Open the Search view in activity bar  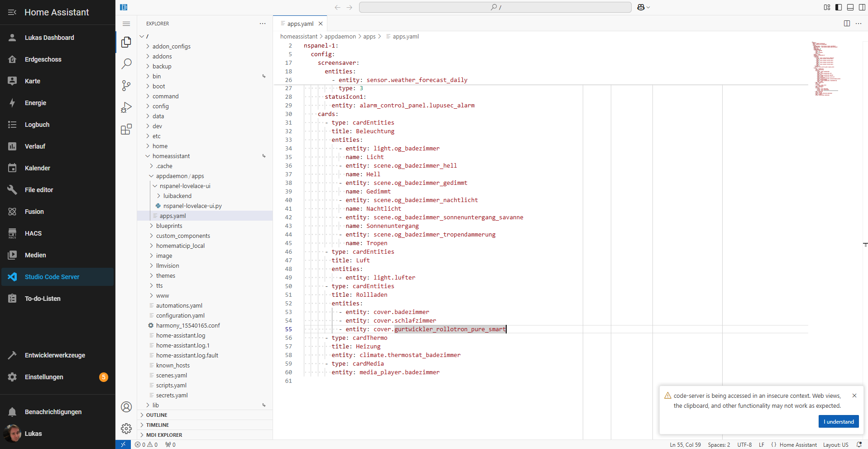(x=126, y=64)
